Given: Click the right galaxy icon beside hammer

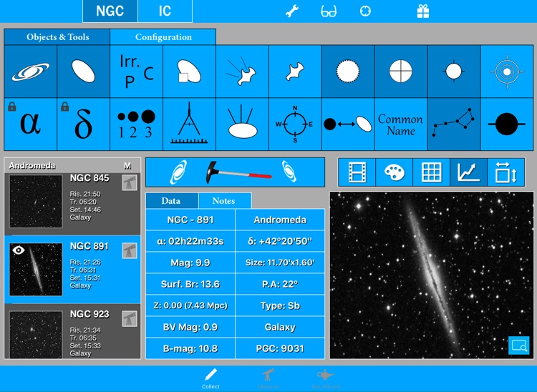Looking at the screenshot, I should (x=289, y=172).
